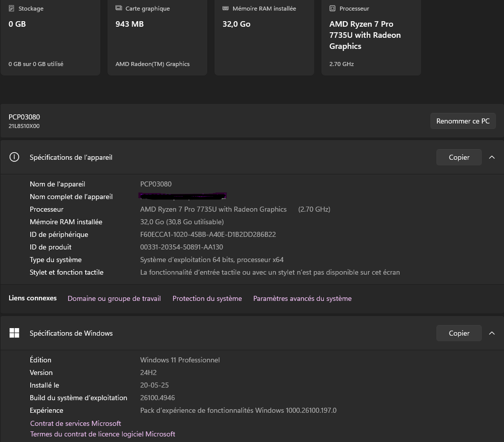Click the PCP03080 title above model 21L8S10X00
Screen dimensions: 504x442
[24, 117]
